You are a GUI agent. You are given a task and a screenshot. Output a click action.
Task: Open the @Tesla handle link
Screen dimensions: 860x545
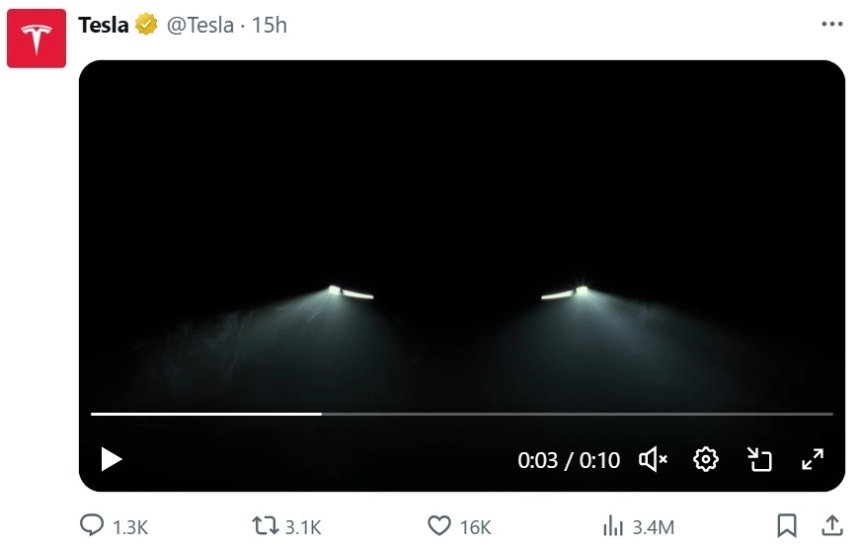click(200, 25)
